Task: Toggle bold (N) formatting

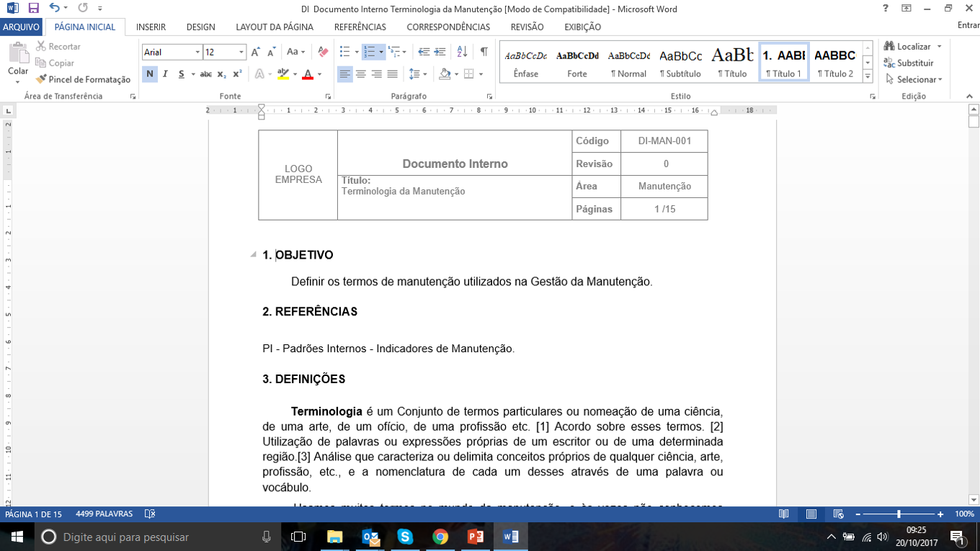Action: [x=150, y=74]
